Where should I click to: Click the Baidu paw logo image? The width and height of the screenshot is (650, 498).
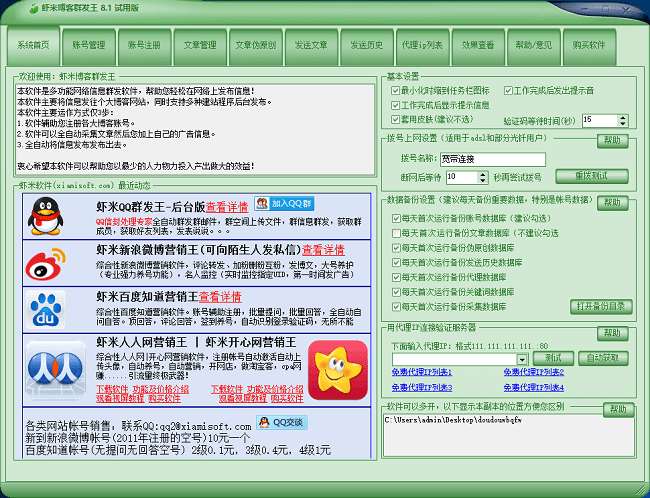(x=46, y=310)
